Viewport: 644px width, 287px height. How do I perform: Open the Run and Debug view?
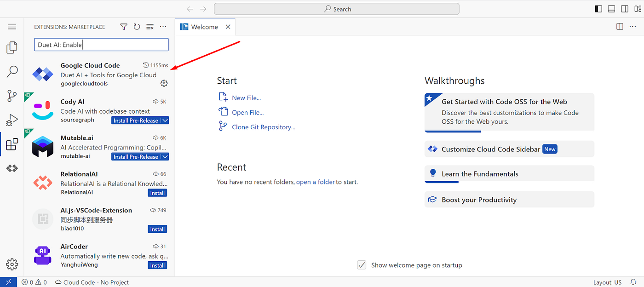pos(12,120)
